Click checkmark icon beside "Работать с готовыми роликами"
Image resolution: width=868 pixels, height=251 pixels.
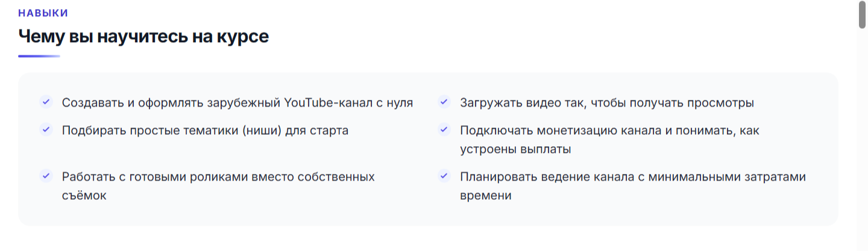pos(45,176)
